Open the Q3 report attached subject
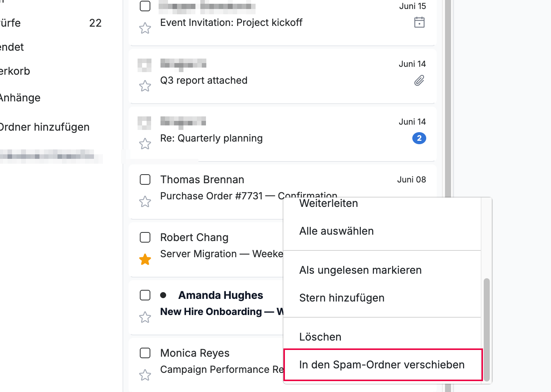The image size is (551, 392). click(x=204, y=80)
